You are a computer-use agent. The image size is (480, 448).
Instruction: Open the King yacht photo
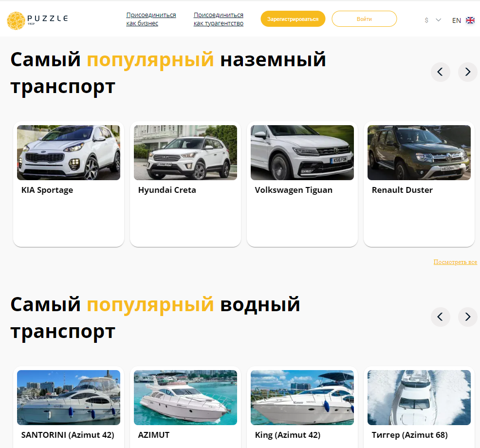[302, 397]
